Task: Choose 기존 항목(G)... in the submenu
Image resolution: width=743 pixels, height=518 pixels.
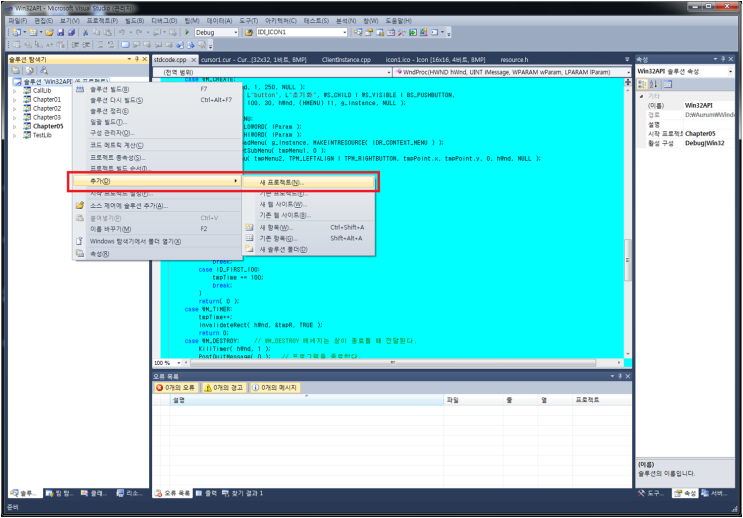Action: point(308,238)
